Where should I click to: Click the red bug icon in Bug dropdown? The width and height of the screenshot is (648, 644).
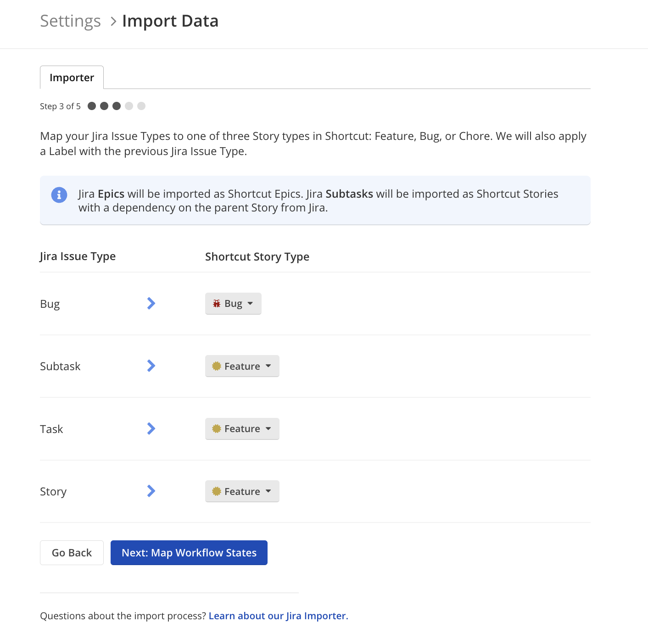pos(217,304)
